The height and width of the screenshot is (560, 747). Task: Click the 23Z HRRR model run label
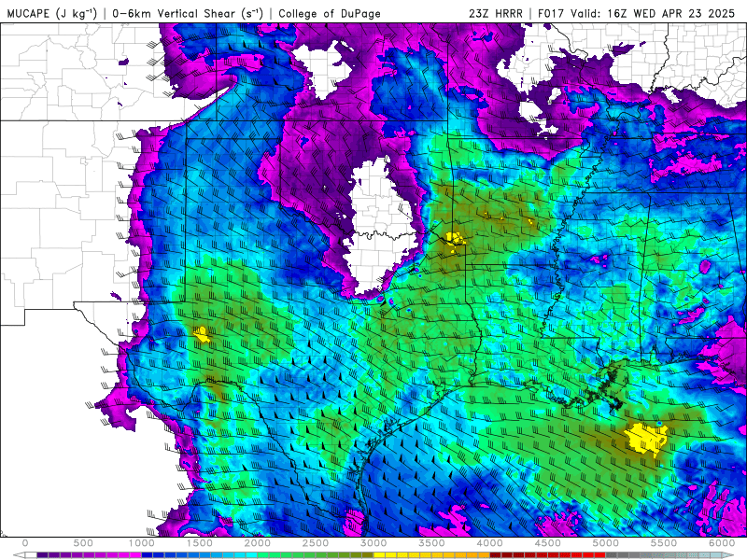pos(496,13)
